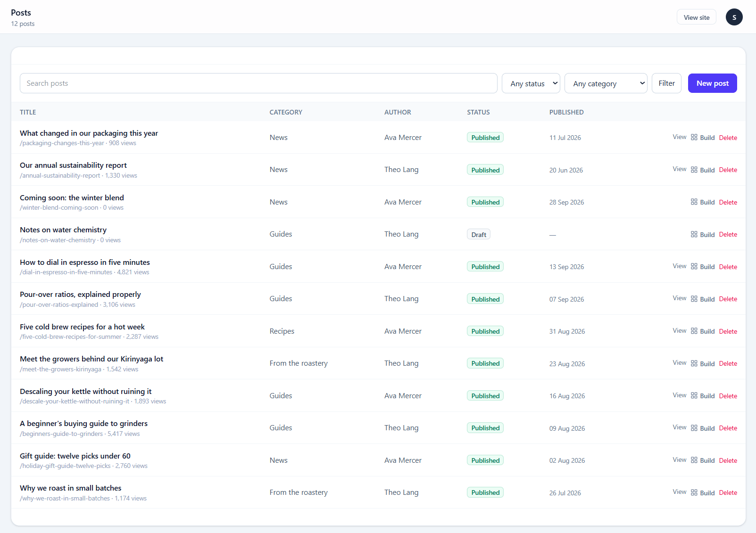The width and height of the screenshot is (756, 533).
Task: Delete the Why we roast post
Action: 728,492
